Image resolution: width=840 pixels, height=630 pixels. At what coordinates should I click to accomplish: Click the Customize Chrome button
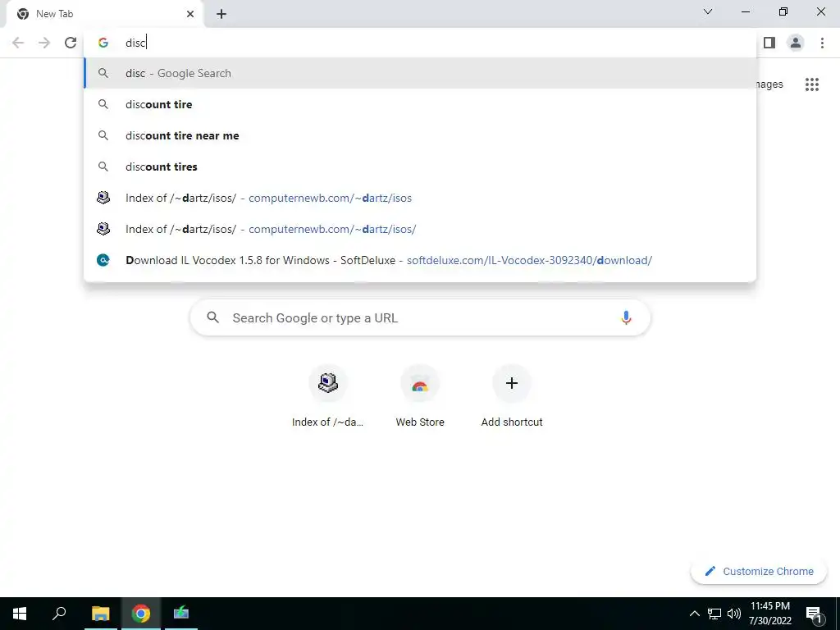pos(759,571)
